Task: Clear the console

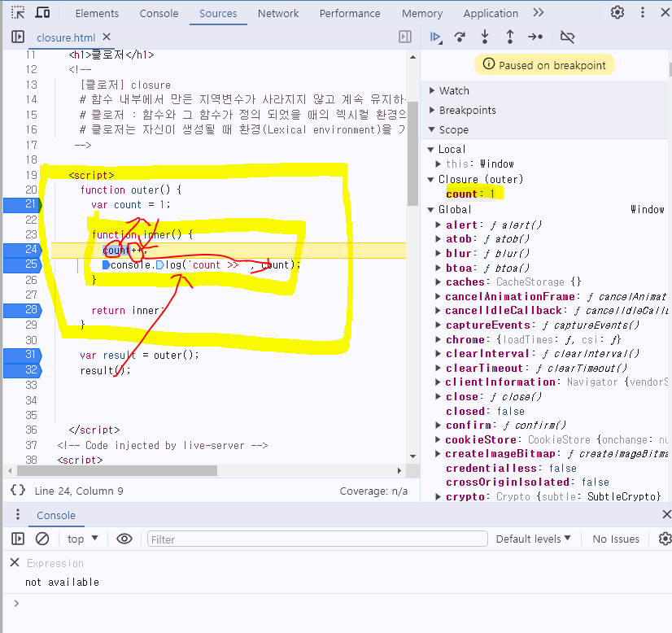Action: [x=42, y=539]
